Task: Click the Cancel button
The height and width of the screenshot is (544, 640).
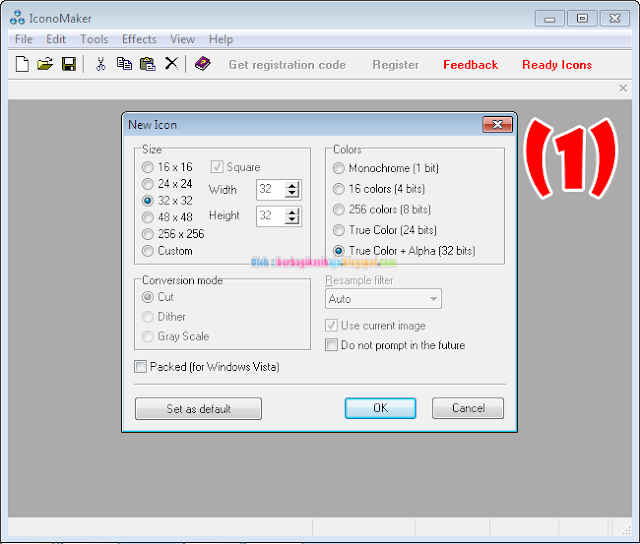Action: (x=468, y=408)
